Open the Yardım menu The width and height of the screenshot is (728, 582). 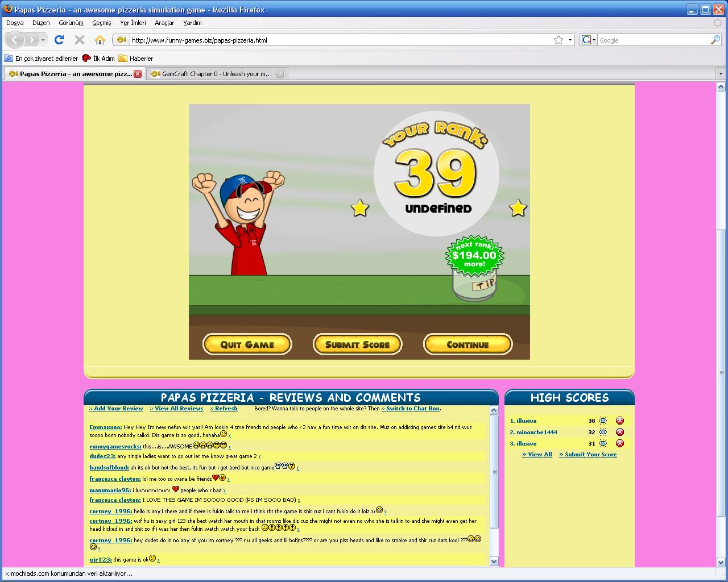(x=192, y=23)
